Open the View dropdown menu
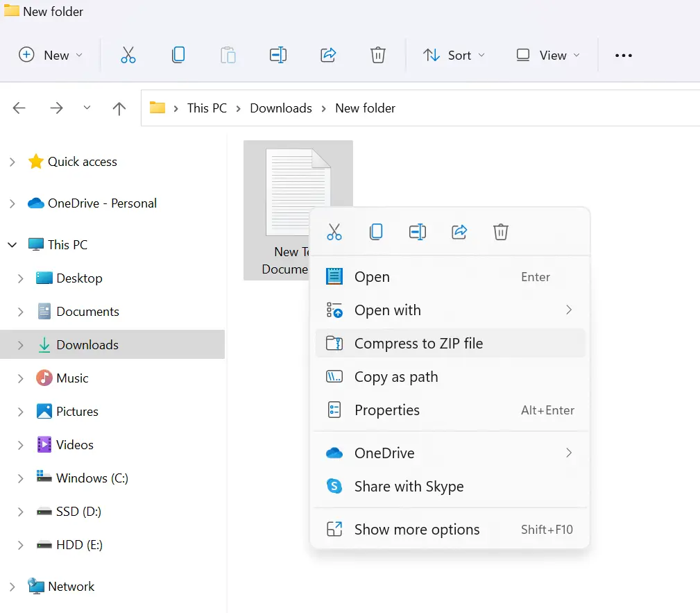 [x=548, y=56]
